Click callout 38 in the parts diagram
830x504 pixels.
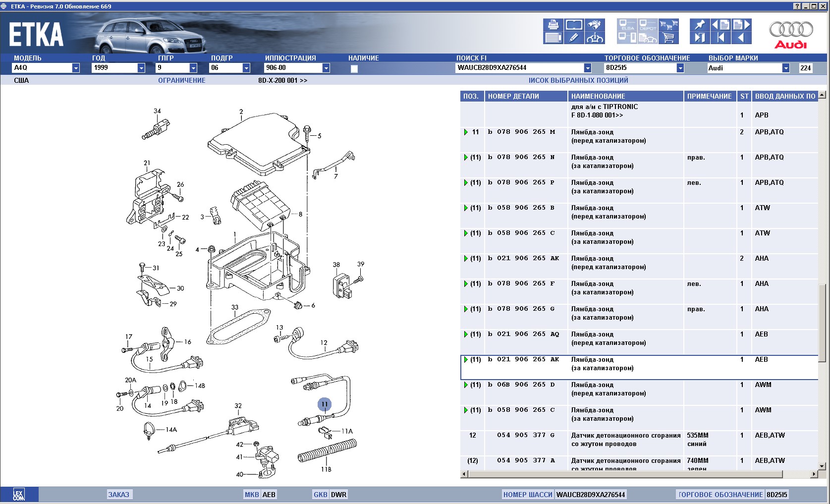(x=336, y=265)
